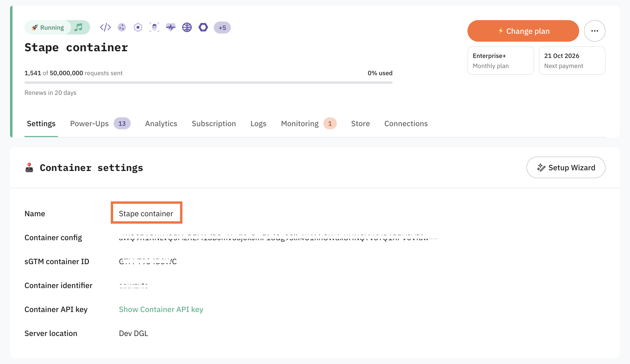The height and width of the screenshot is (364, 630).
Task: Expand the +5 more power-ups badge
Action: coord(222,28)
